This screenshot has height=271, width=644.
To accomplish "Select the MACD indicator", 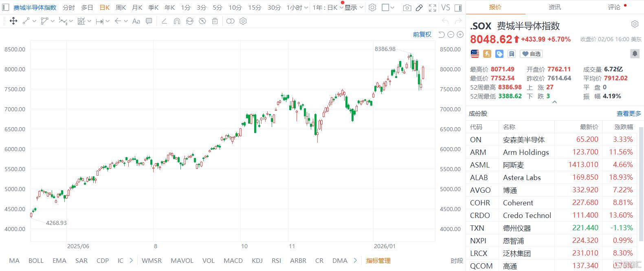I will [x=233, y=261].
